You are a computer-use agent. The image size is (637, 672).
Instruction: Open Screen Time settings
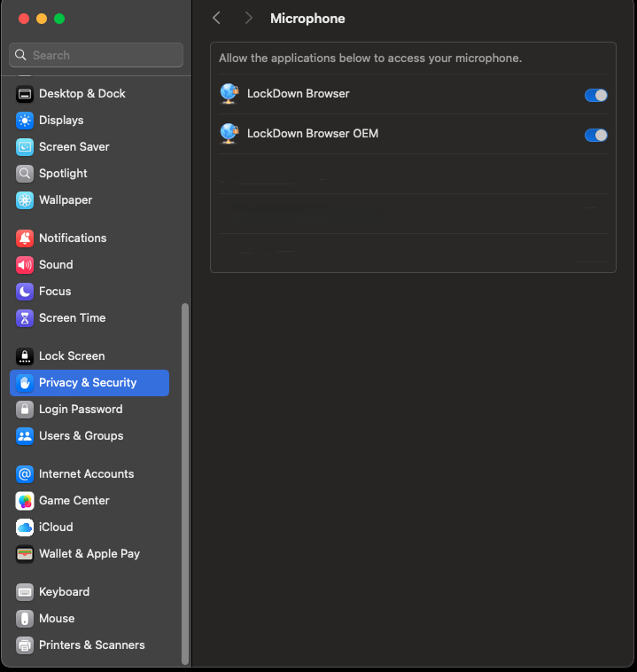coord(89,318)
